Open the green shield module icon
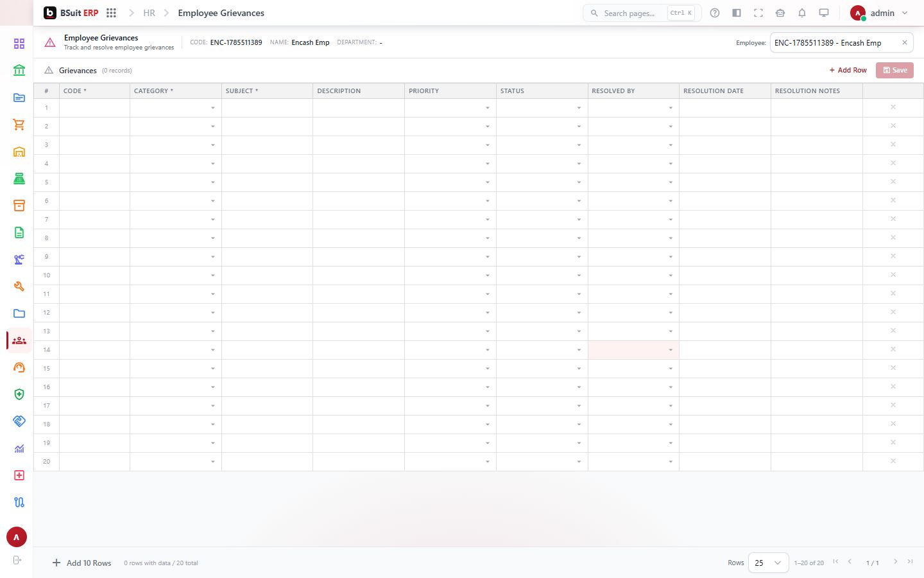Image resolution: width=924 pixels, height=578 pixels. 19,394
